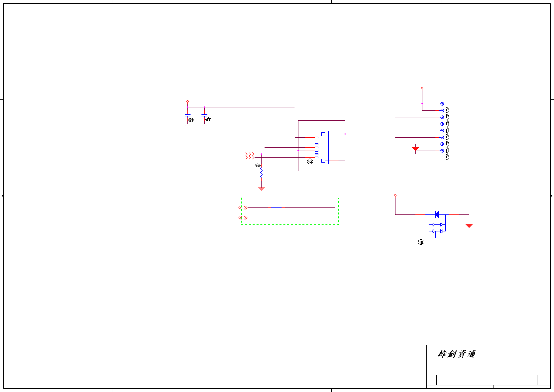Click the lower square pad inside the connector
This screenshot has width=554, height=392.
[x=323, y=161]
